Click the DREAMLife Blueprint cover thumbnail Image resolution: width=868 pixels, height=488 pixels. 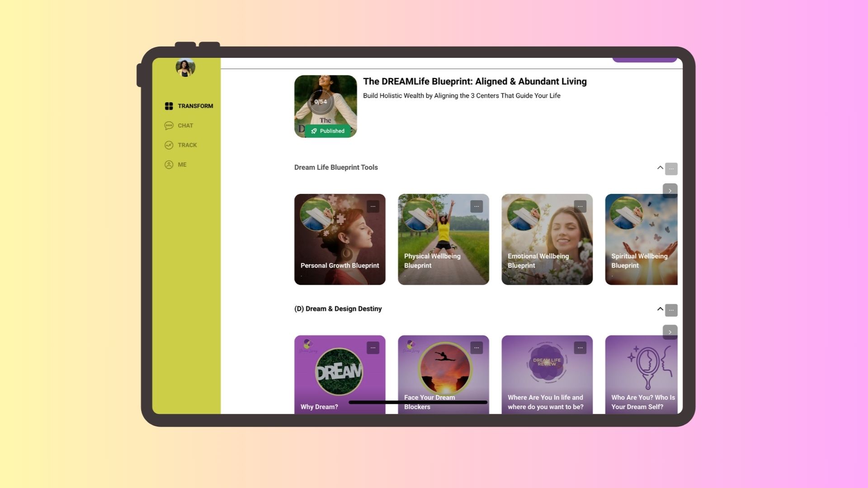coord(325,106)
